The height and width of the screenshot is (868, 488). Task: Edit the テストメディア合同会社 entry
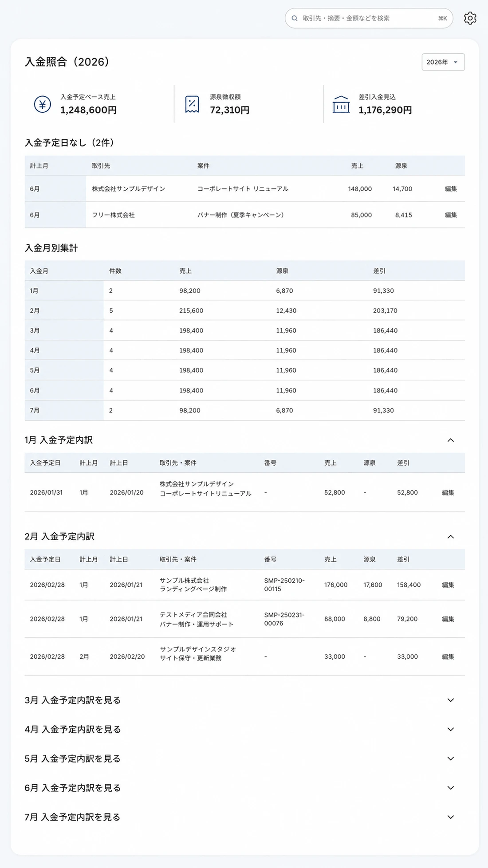(448, 619)
